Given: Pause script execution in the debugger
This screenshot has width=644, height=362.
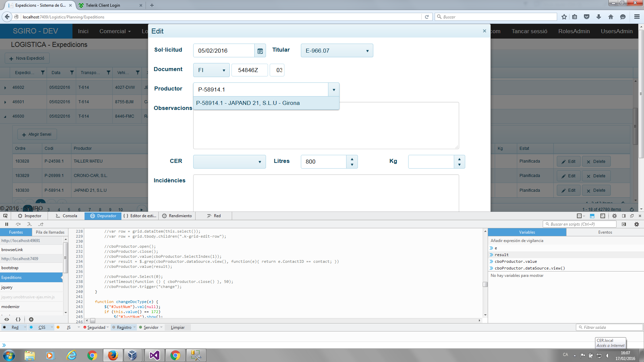Looking at the screenshot, I should [6, 224].
